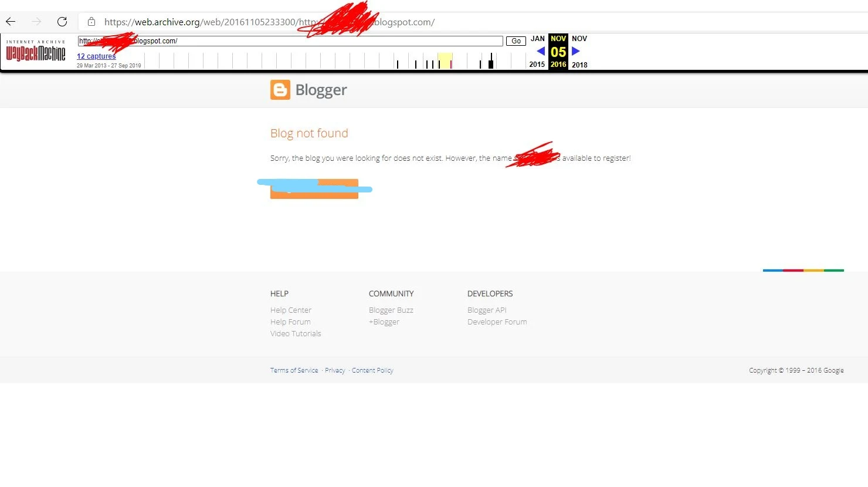Click the Blogger orange logo icon
Screen dimensions: 868x487
(280, 90)
